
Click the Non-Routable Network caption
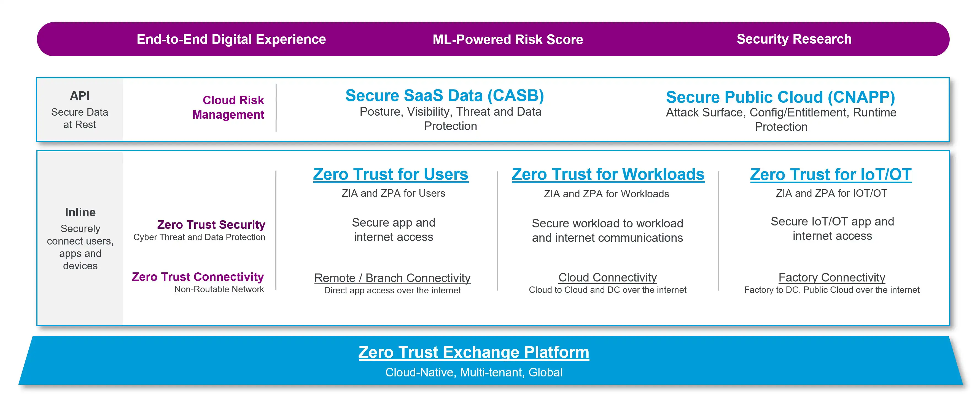click(219, 290)
